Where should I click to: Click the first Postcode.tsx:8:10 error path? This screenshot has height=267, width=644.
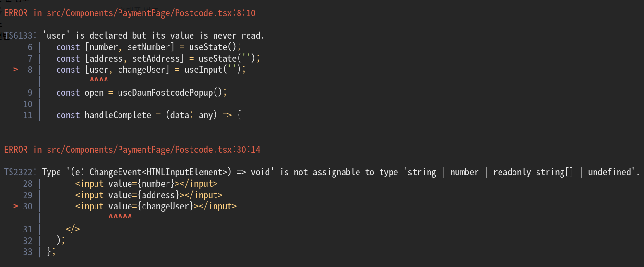click(151, 13)
